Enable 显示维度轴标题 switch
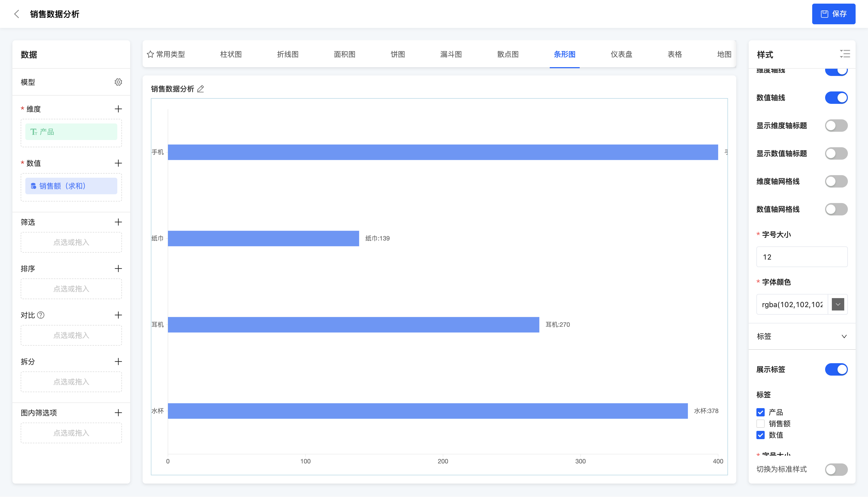868x497 pixels. tap(836, 126)
